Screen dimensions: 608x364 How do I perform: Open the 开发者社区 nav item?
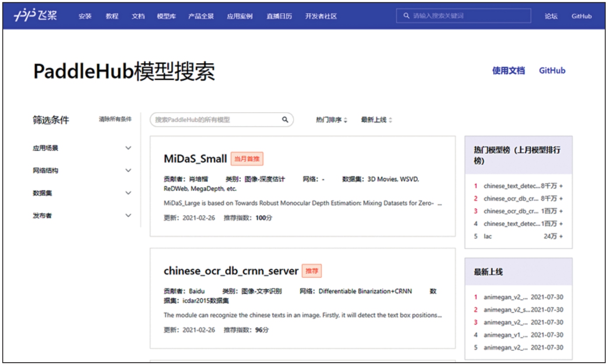tap(321, 16)
